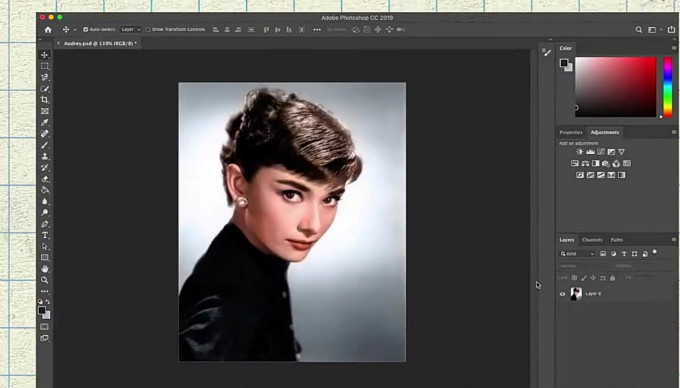Switch to the Paths tab
This screenshot has height=388, width=680.
point(617,240)
